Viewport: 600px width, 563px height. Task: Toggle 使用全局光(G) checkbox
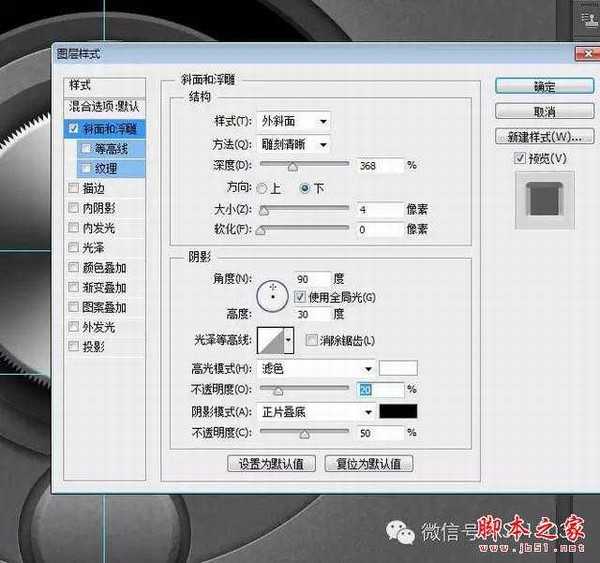tap(300, 297)
